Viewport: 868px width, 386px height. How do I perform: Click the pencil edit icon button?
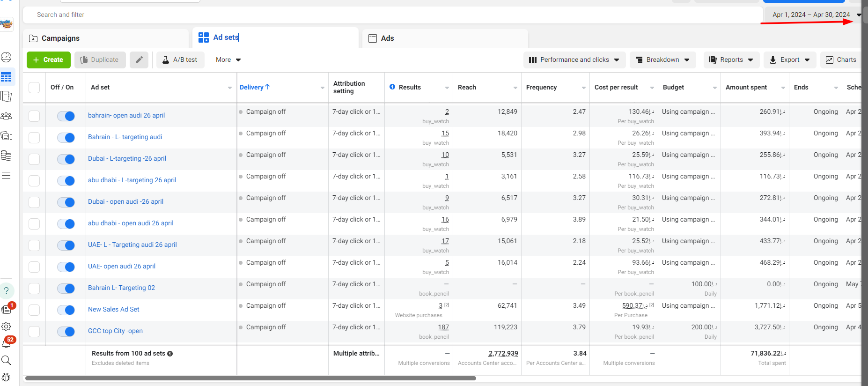tap(139, 60)
